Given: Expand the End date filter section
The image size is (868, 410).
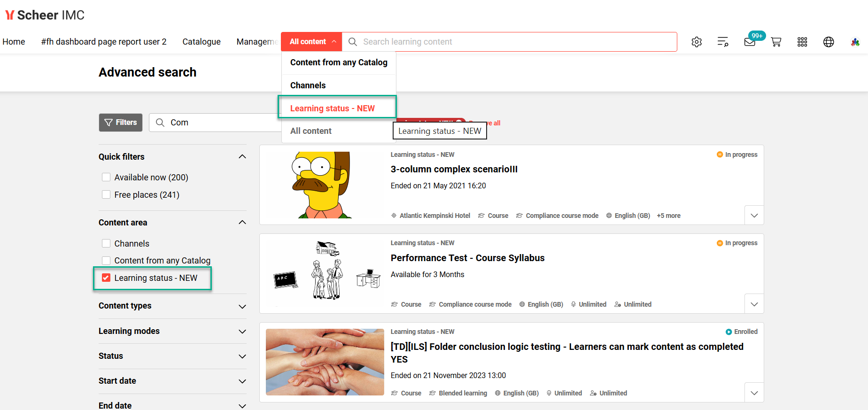Looking at the screenshot, I should tap(242, 406).
